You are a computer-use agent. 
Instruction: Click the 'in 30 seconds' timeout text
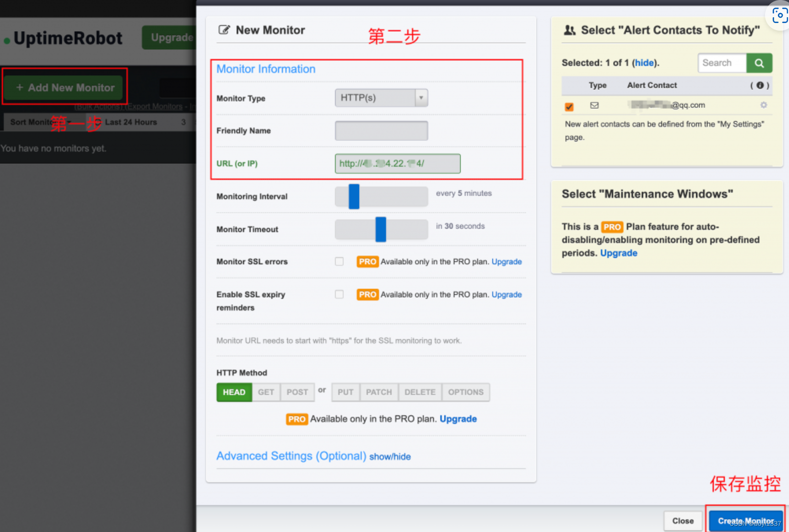[x=460, y=226]
